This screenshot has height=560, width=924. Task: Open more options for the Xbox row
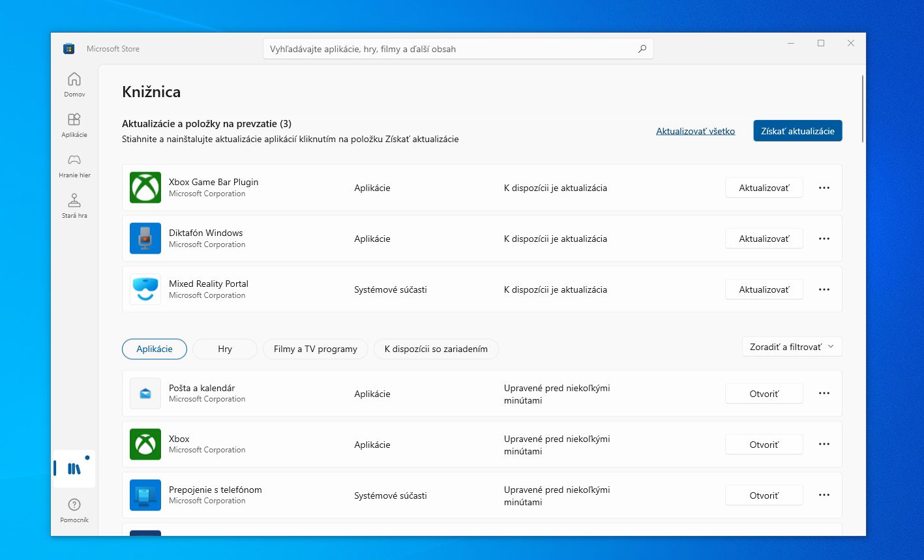tap(824, 445)
